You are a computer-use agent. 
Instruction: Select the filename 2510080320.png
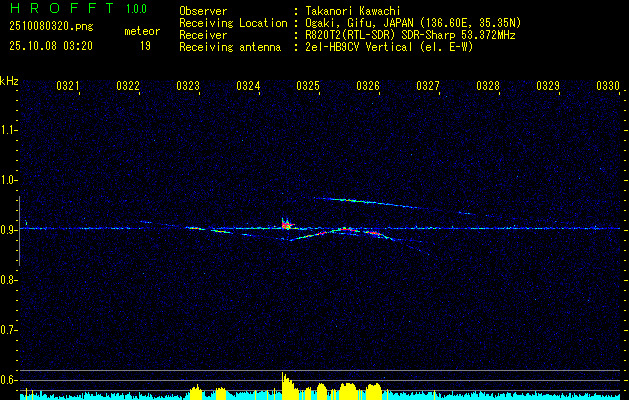(51, 27)
